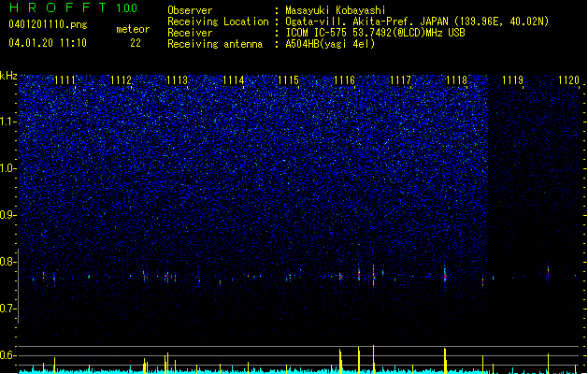Click the 1113 time axis label
Screen dimensions: 588x374
click(177, 80)
